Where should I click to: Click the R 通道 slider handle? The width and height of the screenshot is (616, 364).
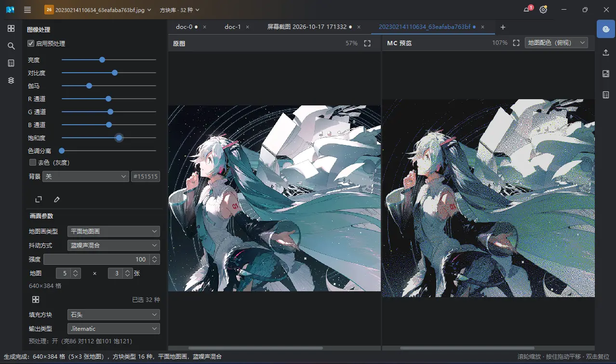point(108,99)
